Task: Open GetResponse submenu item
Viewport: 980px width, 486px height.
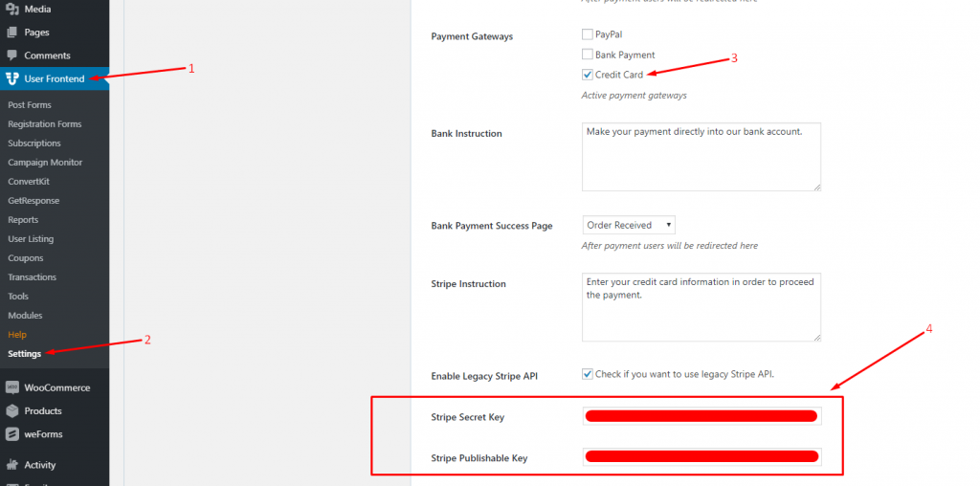Action: 33,201
